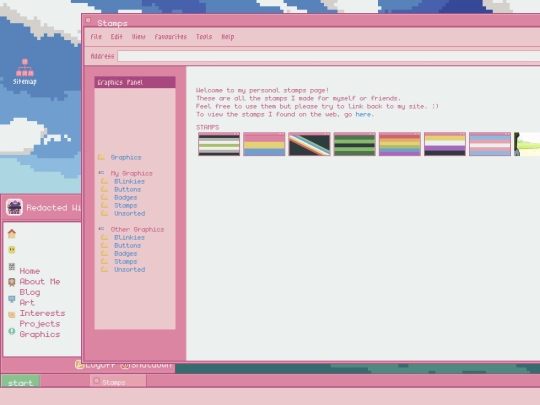Viewport: 540px width, 405px height.
Task: Click folder icon beside Unsorted under My Graphics
Action: coord(105,213)
